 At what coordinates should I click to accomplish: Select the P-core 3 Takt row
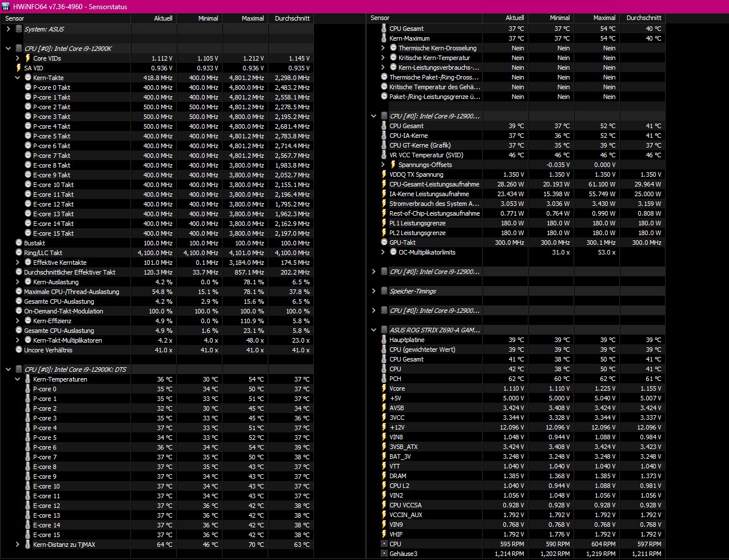(x=157, y=117)
